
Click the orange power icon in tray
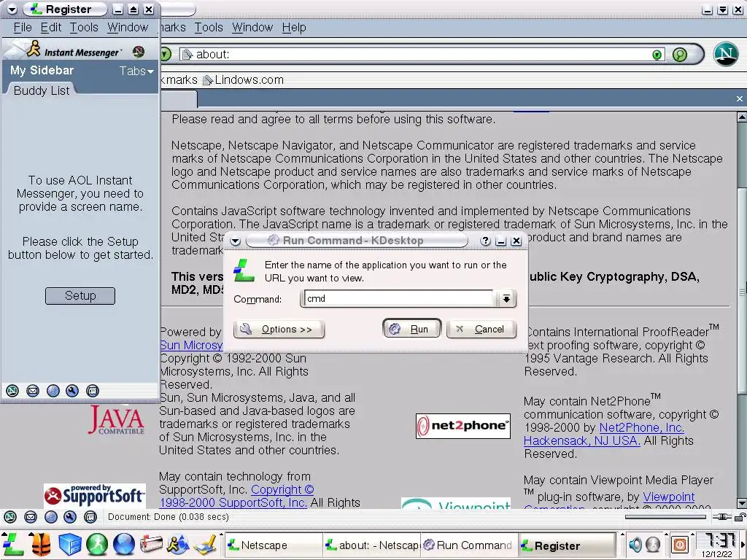680,544
